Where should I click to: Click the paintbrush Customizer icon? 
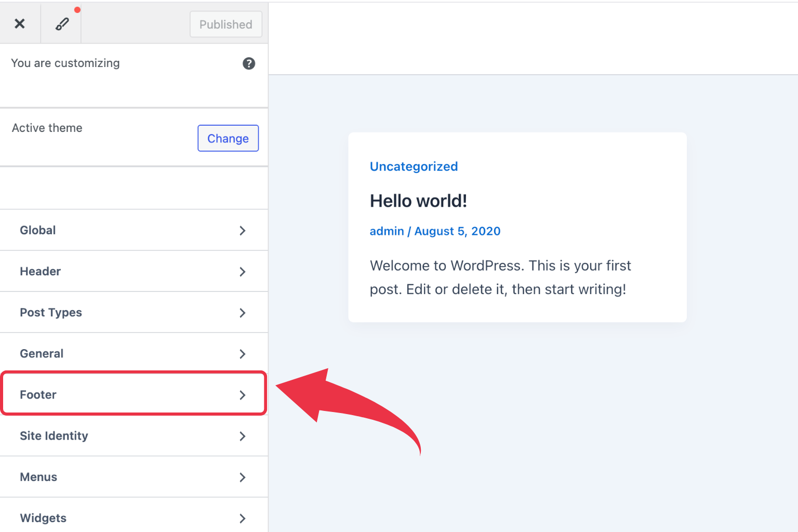tap(61, 23)
